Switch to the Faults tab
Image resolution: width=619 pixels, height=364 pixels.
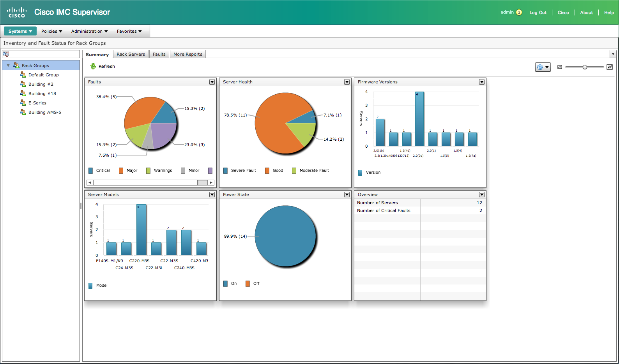pos(159,54)
